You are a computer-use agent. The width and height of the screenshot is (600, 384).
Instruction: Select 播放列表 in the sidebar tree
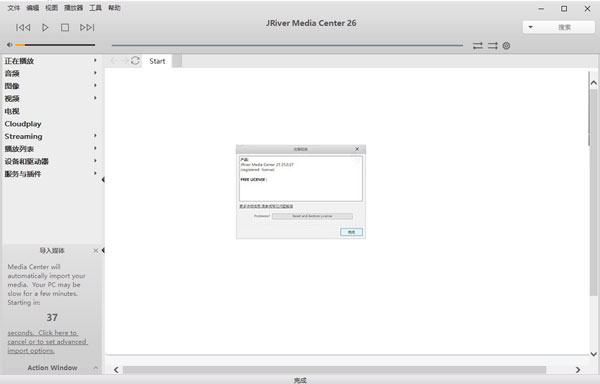(x=19, y=149)
